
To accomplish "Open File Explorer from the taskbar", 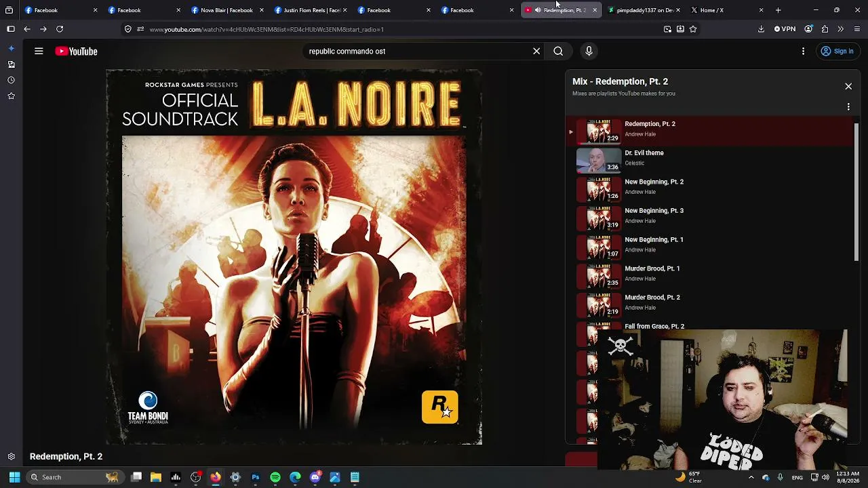I will (156, 477).
